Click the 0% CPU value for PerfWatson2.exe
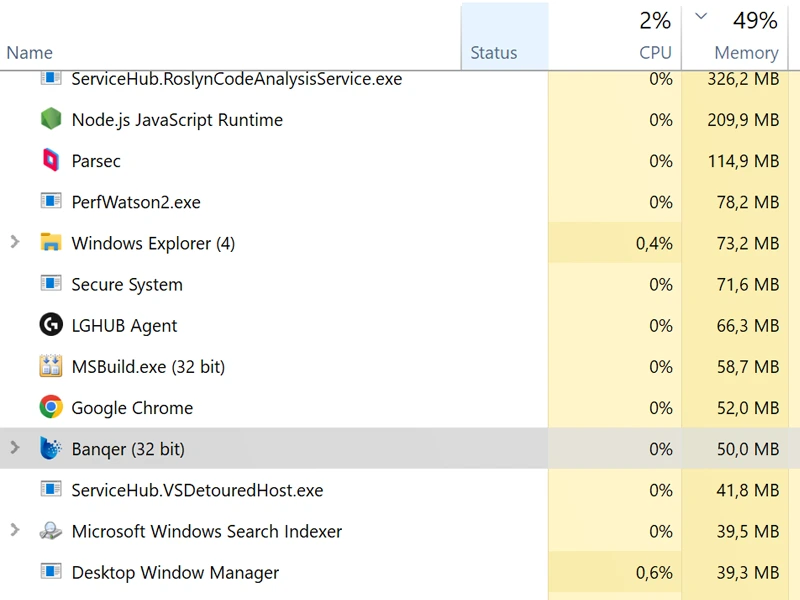Image resolution: width=800 pixels, height=600 pixels. [x=661, y=203]
